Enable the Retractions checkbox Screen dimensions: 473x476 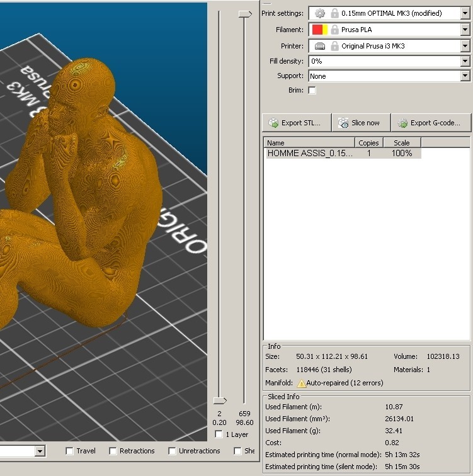[x=113, y=451]
